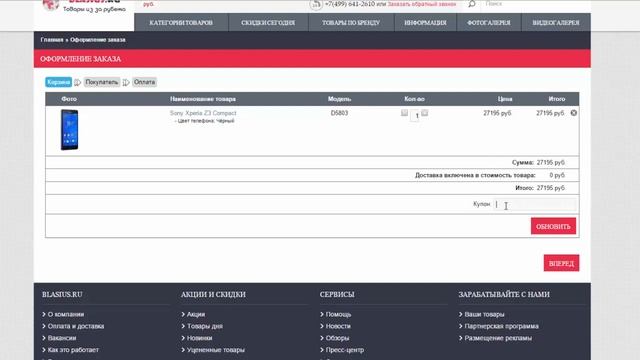This screenshot has height=360, width=640.
Task: Open ИНФОРМАЦИЯ menu
Action: point(425,22)
